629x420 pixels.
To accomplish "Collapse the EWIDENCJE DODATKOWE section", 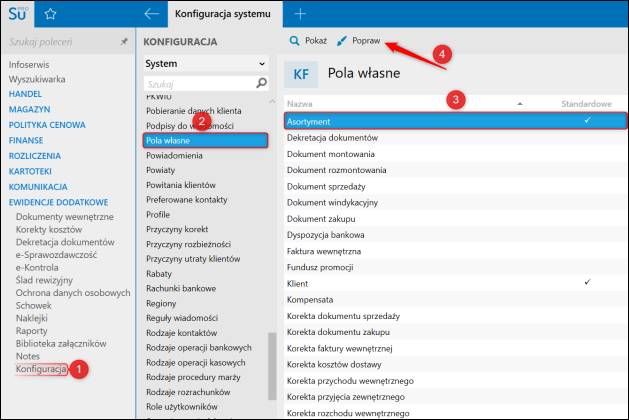I will [59, 202].
